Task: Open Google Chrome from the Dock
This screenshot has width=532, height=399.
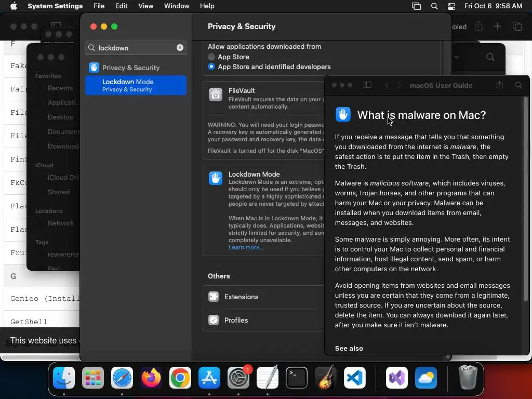Action: click(x=180, y=378)
